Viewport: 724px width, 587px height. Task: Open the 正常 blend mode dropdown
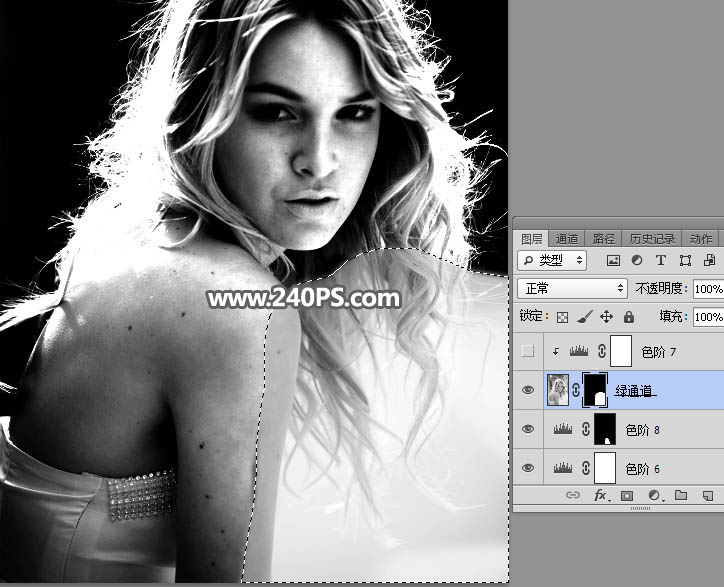pyautogui.click(x=572, y=289)
